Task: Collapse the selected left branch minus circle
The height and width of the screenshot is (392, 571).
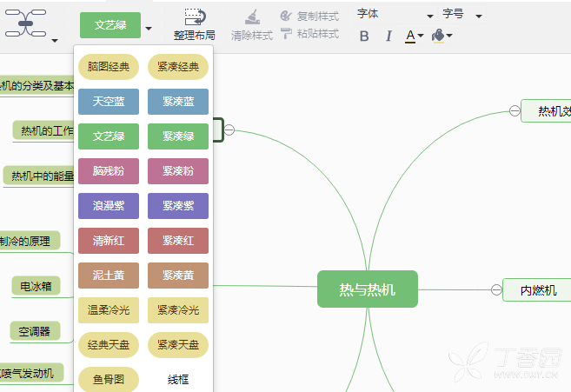Action: point(229,130)
